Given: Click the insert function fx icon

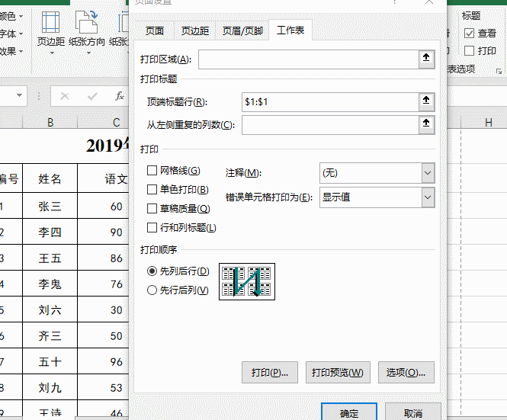Looking at the screenshot, I should coord(119,96).
